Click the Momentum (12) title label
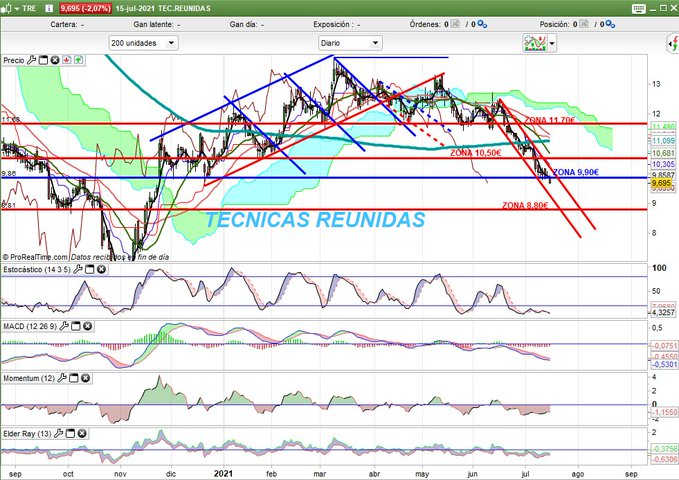This screenshot has width=679, height=480. (29, 378)
